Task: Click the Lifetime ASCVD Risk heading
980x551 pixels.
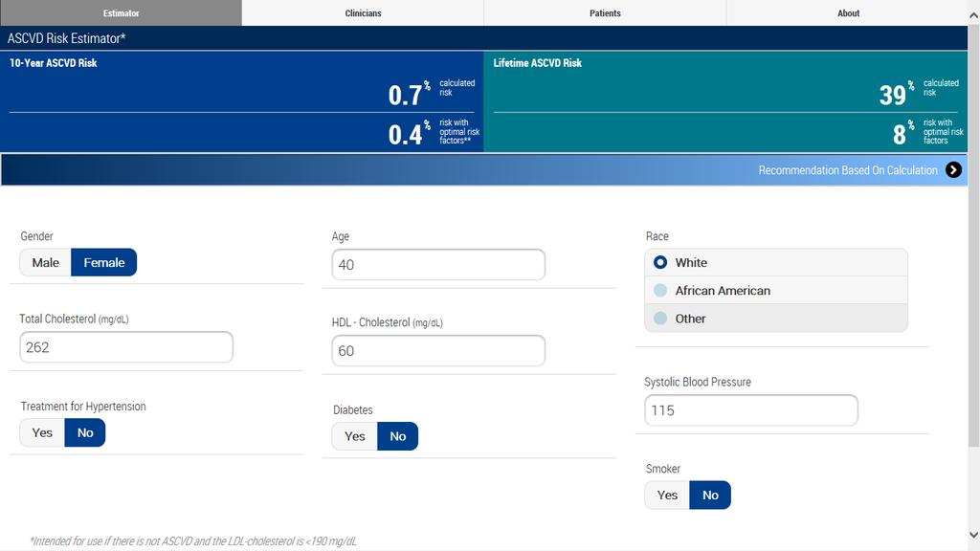Action: click(x=538, y=62)
